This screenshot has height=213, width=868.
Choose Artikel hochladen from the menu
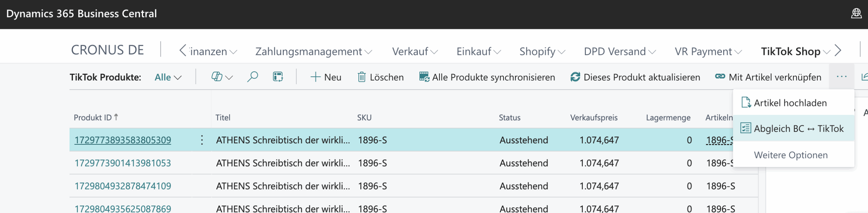click(790, 103)
